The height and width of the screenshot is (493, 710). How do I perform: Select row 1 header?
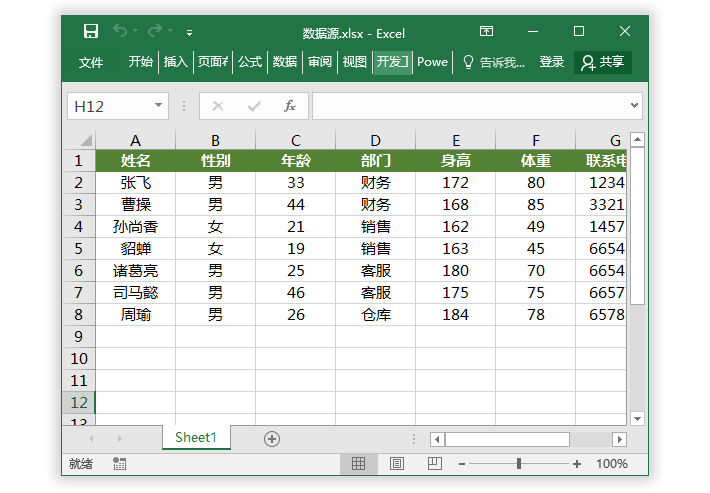tap(78, 161)
